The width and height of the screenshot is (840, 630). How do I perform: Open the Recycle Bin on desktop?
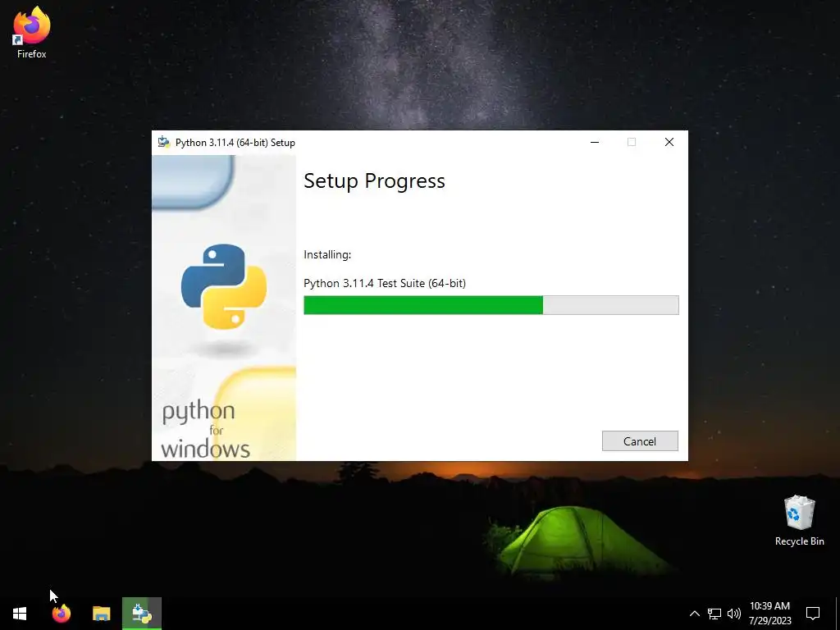pos(799,521)
